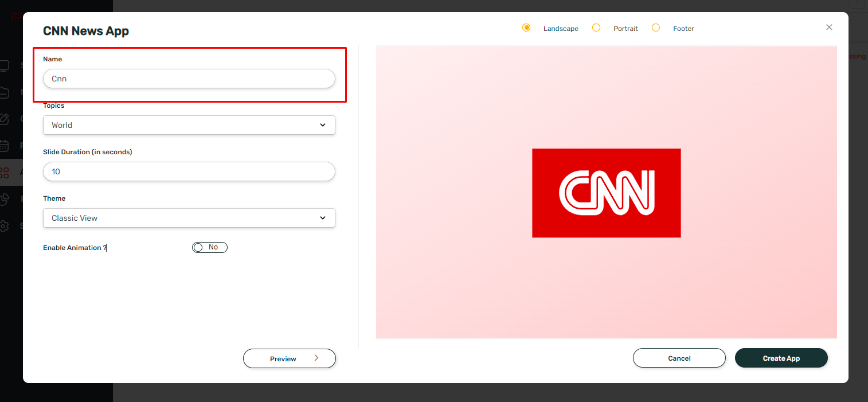Click the Enable Animation ? label
The height and width of the screenshot is (402, 868).
pyautogui.click(x=75, y=248)
